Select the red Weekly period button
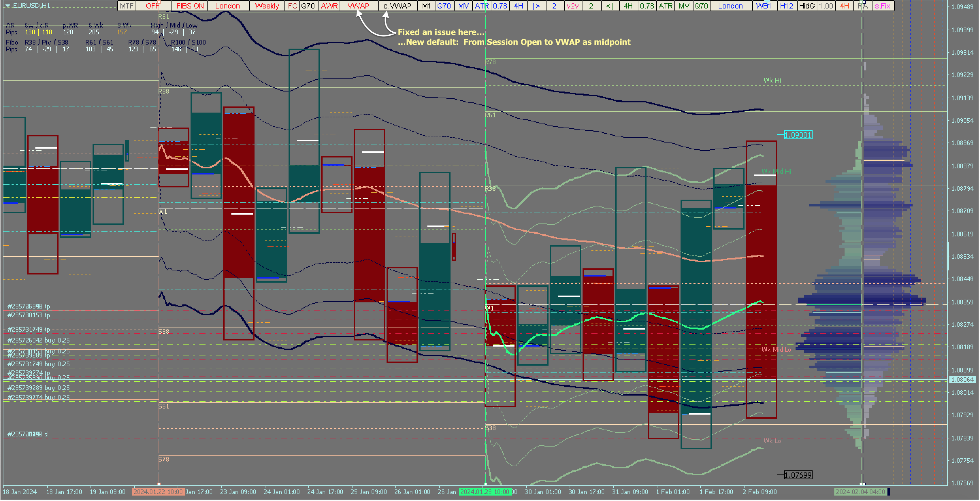 click(x=267, y=6)
